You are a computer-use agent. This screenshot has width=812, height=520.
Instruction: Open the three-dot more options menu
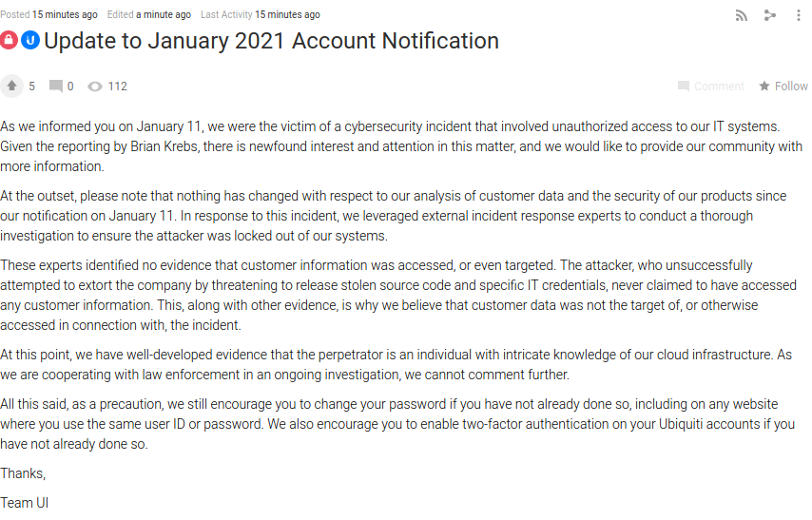(x=798, y=15)
